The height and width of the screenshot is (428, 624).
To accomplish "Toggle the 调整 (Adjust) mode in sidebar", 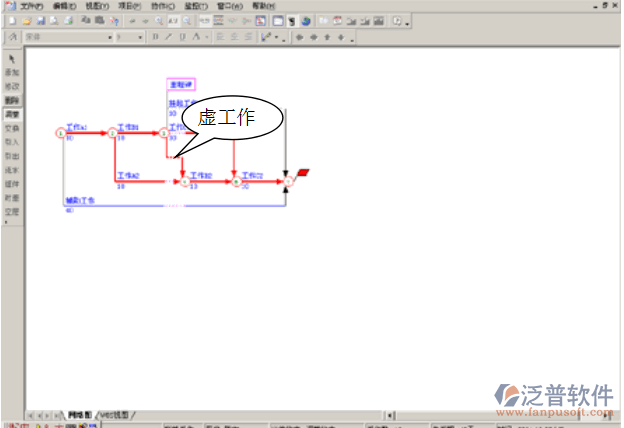I will tap(11, 115).
